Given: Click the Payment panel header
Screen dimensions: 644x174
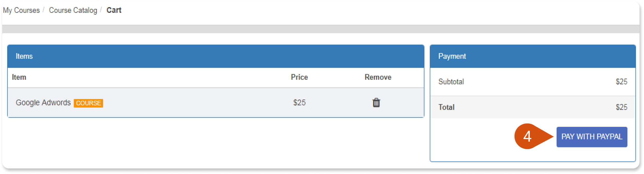Looking at the screenshot, I should (x=533, y=56).
